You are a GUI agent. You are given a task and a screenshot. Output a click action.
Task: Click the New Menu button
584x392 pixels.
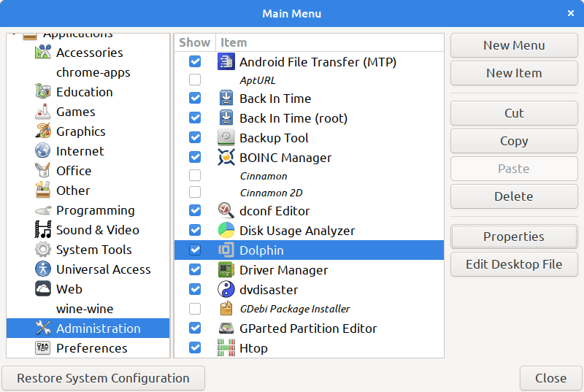514,45
